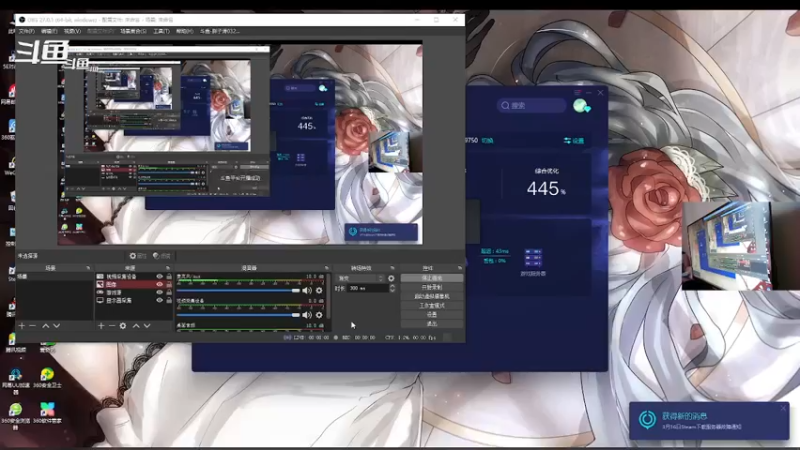Open 麦克风/Aux audio settings gear
Image resolution: width=800 pixels, height=450 pixels.
pos(319,290)
